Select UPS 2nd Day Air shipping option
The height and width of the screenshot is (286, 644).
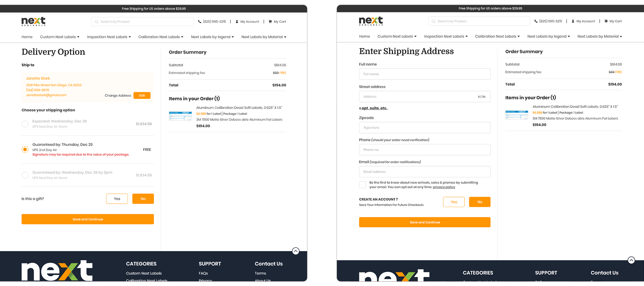tap(25, 150)
